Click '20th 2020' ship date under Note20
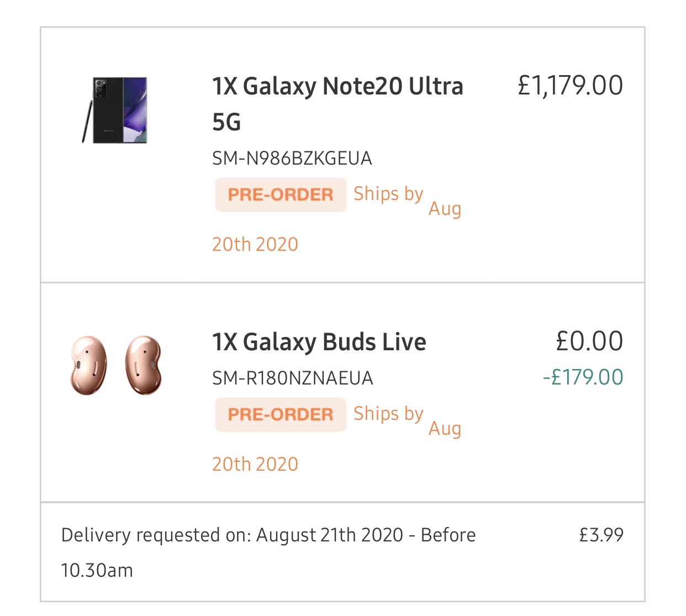 click(x=255, y=244)
